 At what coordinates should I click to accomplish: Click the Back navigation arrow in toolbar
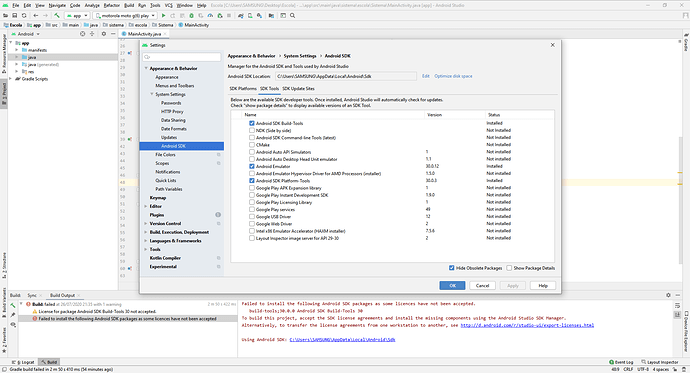(x=36, y=15)
